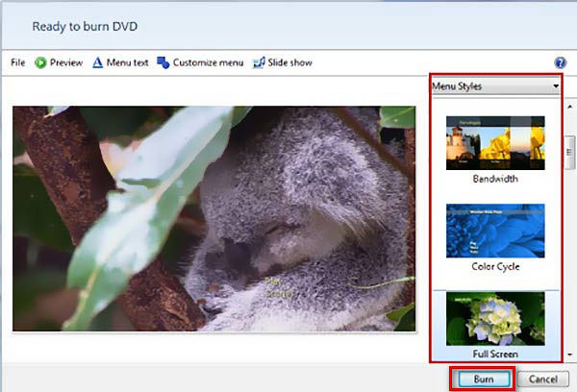Click the Full Screen style name label
This screenshot has width=577, height=392.
click(x=495, y=355)
